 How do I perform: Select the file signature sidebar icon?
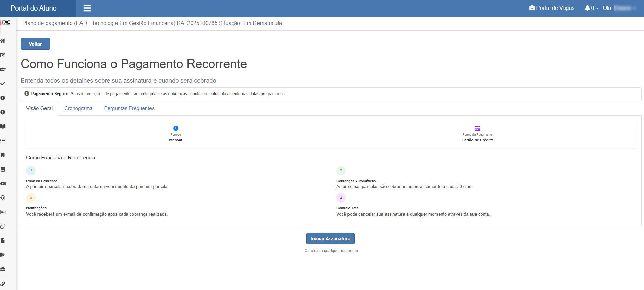(x=3, y=255)
